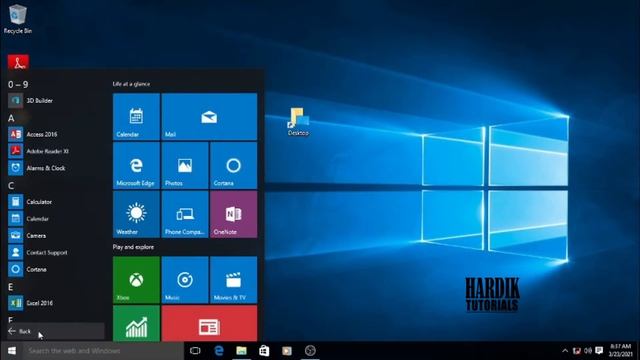Click the taskbar clock and date
Screen dimensions: 640x360
(621, 351)
